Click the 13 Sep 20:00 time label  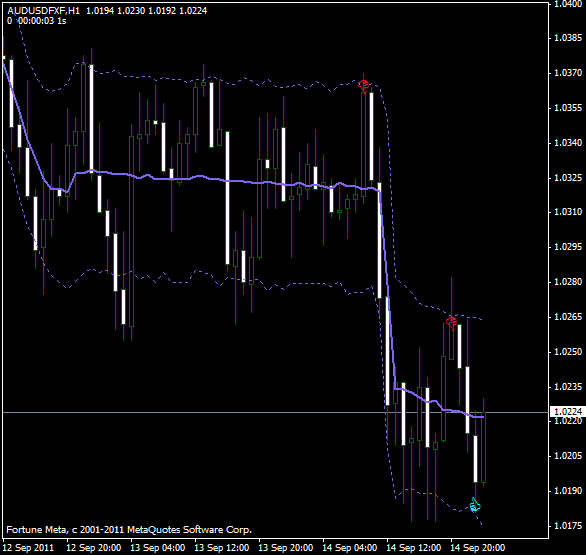pyautogui.click(x=286, y=548)
